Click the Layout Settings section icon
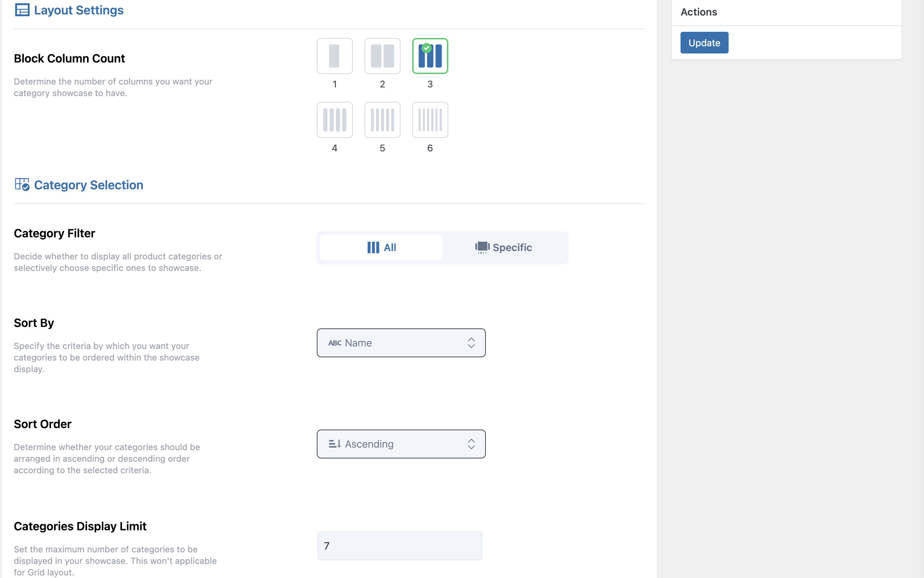Image resolution: width=924 pixels, height=578 pixels. tap(22, 10)
